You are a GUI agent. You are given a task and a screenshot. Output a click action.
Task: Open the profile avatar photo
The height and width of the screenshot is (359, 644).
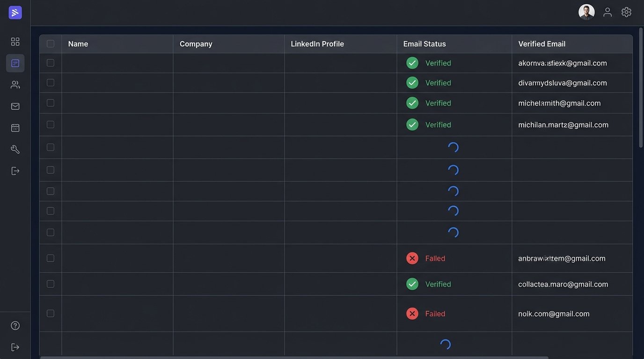click(x=586, y=12)
